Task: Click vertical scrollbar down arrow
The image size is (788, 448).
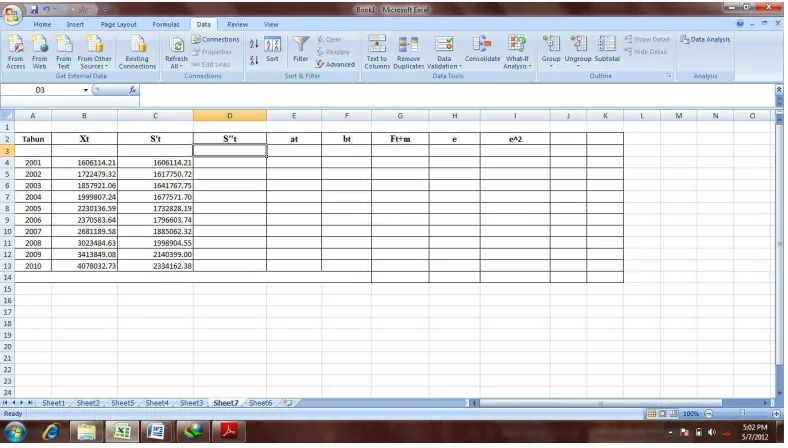Action: pyautogui.click(x=779, y=394)
